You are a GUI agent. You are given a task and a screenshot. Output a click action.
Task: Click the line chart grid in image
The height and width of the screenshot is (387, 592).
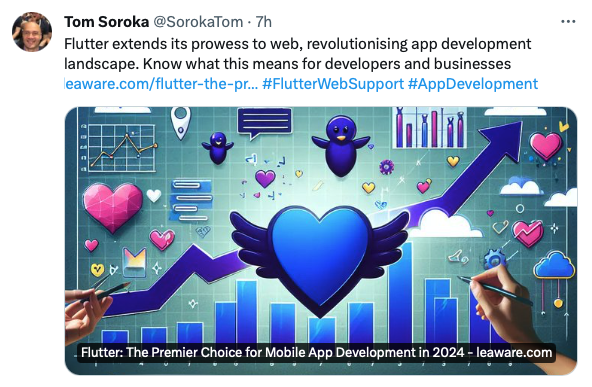tap(119, 148)
